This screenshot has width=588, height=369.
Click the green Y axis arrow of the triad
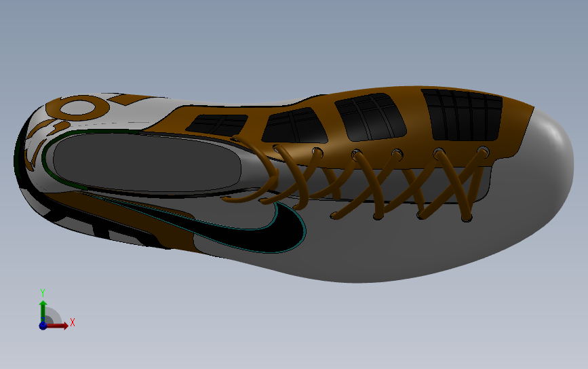click(x=43, y=310)
